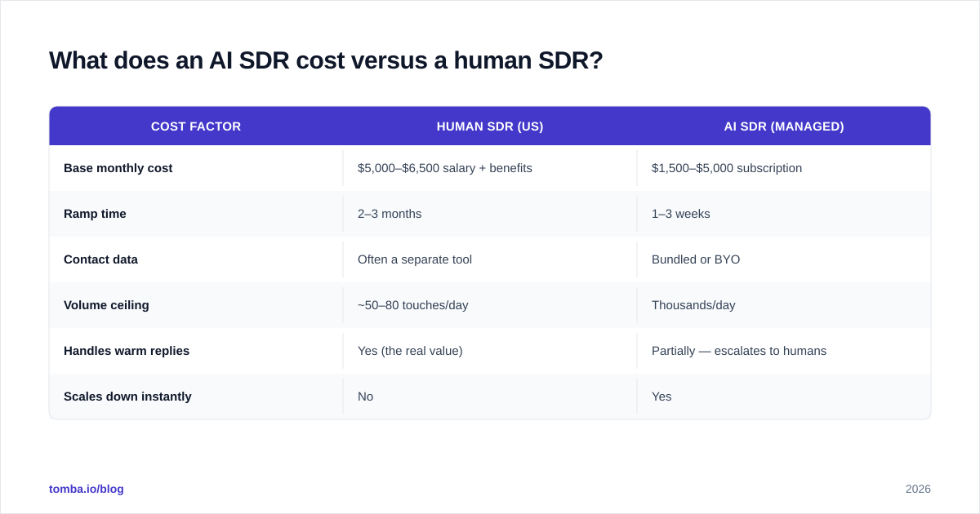Screen dimensions: 980x514
Task: Click the 'Yes (the real value)' cell
Action: tap(490, 351)
